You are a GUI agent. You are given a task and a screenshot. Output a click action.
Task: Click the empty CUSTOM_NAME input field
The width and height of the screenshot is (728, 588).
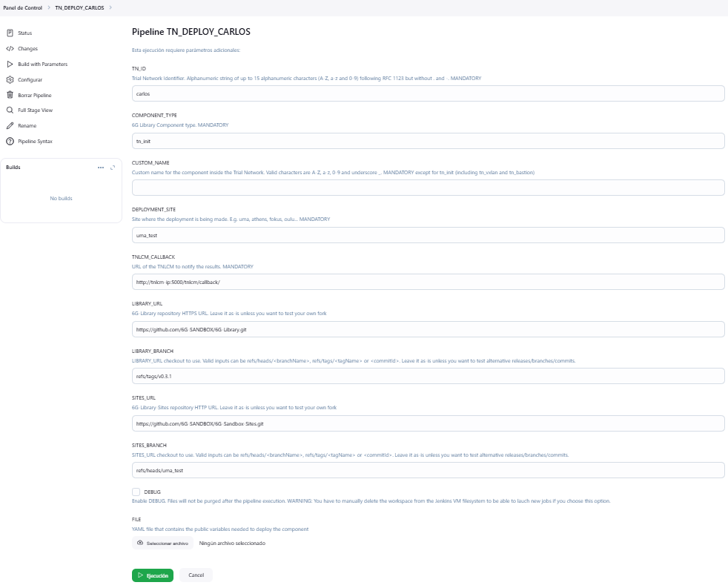428,188
